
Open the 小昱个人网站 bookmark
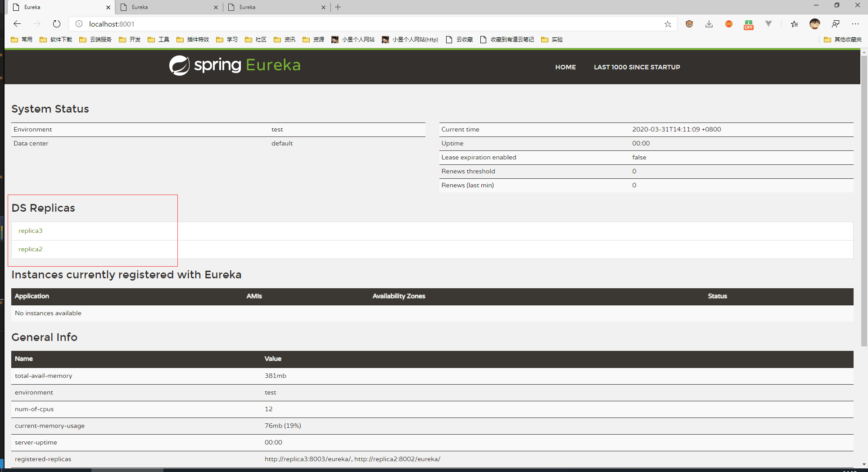point(353,40)
